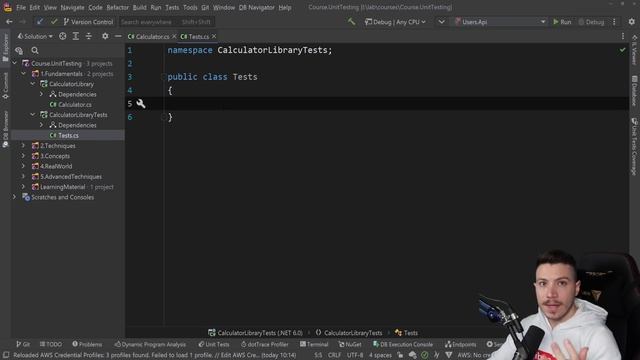Viewport: 640px width, 360px height.
Task: Open the DB Execution Console tool window
Action: point(402,344)
